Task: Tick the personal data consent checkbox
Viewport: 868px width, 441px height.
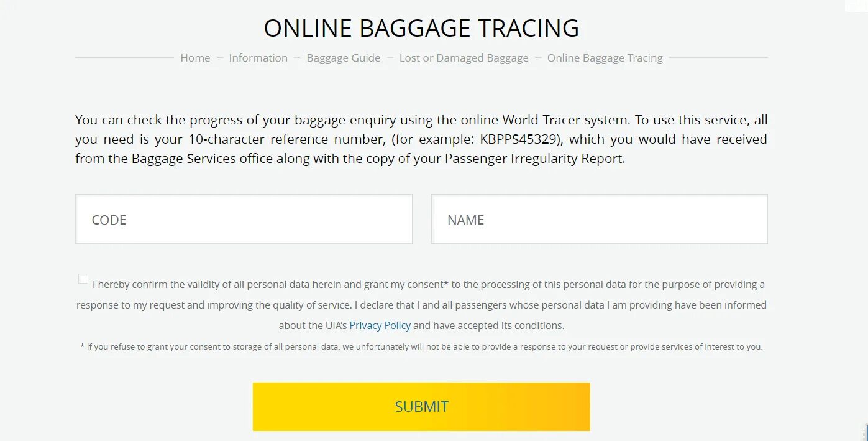Action: [x=83, y=279]
